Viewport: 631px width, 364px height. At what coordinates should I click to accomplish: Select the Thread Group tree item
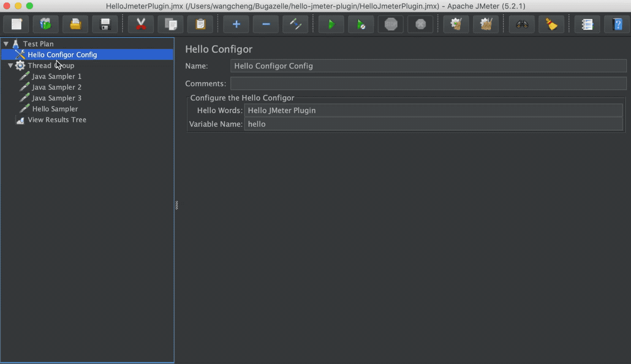point(51,65)
